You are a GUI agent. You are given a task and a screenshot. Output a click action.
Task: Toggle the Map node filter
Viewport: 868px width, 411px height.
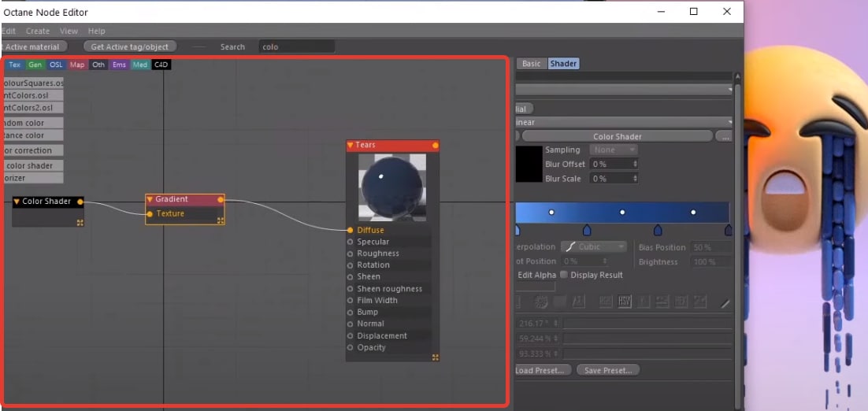click(77, 65)
